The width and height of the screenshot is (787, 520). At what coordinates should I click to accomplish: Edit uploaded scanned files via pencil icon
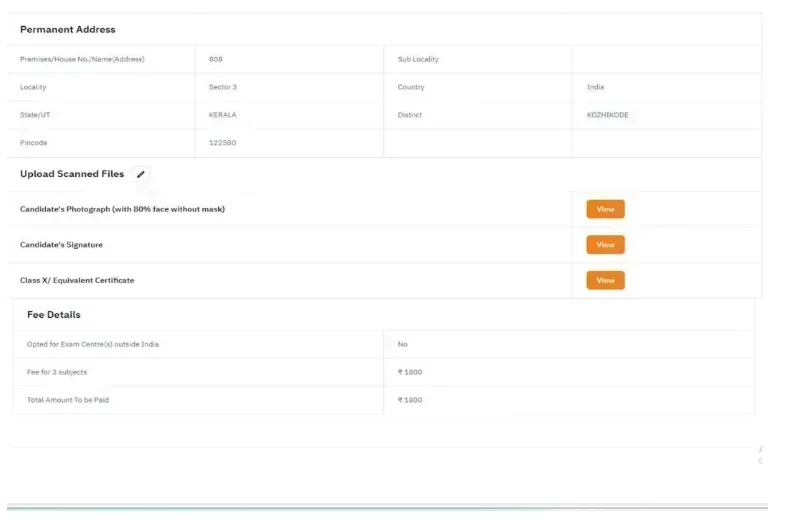pyautogui.click(x=141, y=174)
